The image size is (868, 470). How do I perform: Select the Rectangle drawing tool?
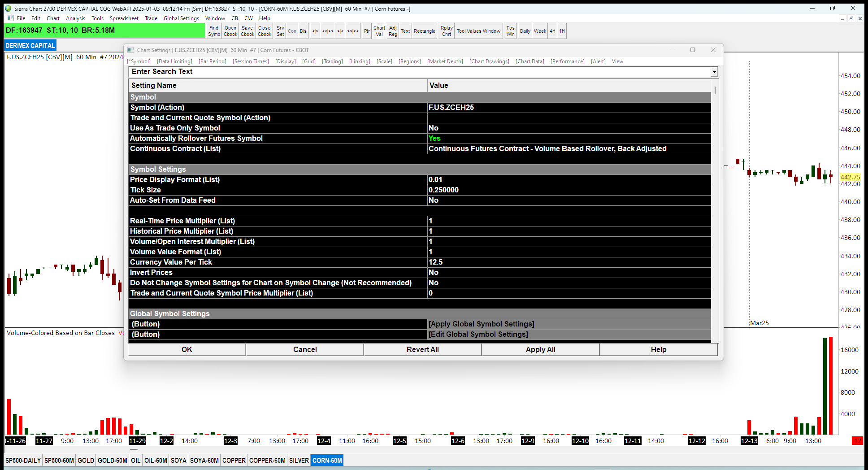click(424, 31)
